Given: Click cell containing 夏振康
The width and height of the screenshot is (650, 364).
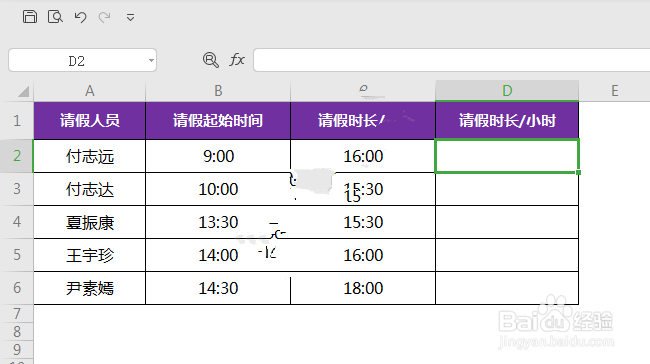Looking at the screenshot, I should click(x=90, y=222).
